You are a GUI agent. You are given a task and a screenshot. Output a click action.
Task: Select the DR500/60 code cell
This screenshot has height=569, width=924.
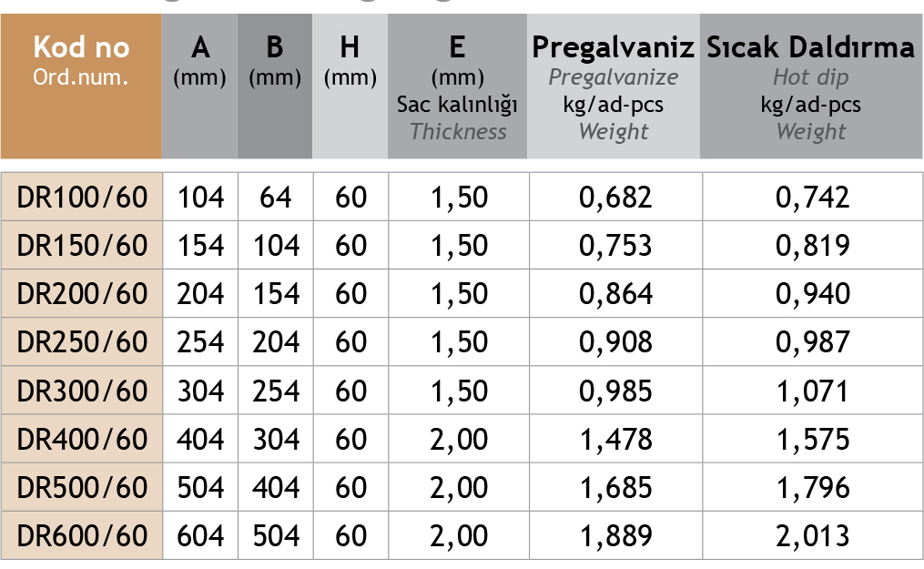[x=82, y=487]
